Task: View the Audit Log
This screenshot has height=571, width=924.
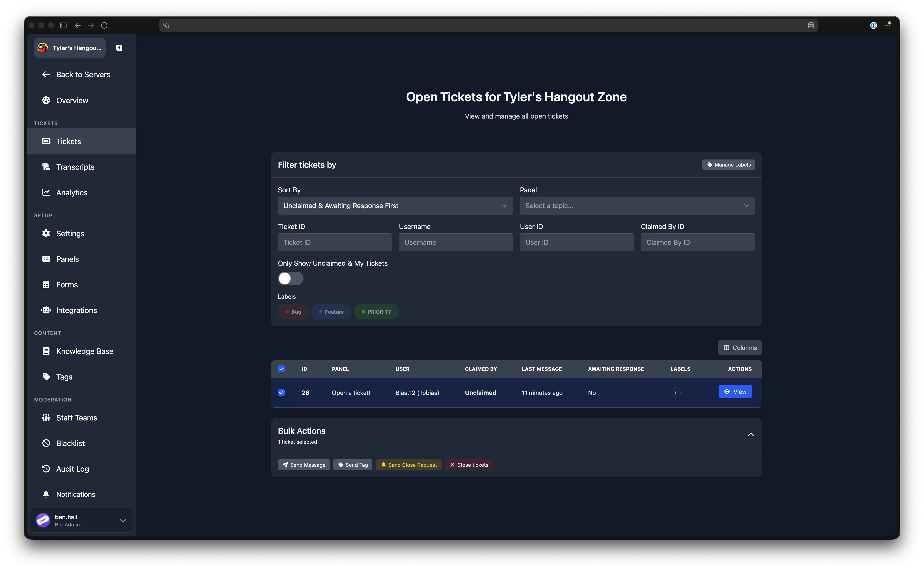Action: [x=82, y=469]
